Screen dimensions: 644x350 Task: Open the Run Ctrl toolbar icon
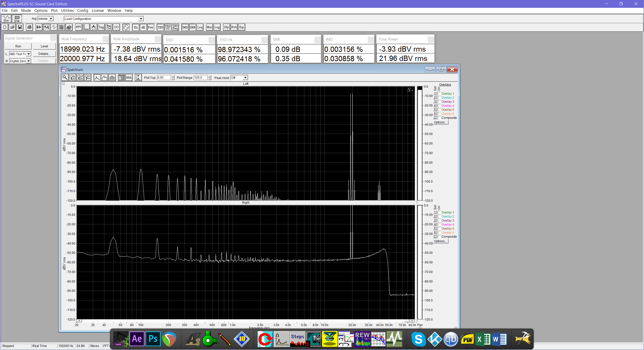pyautogui.click(x=109, y=27)
